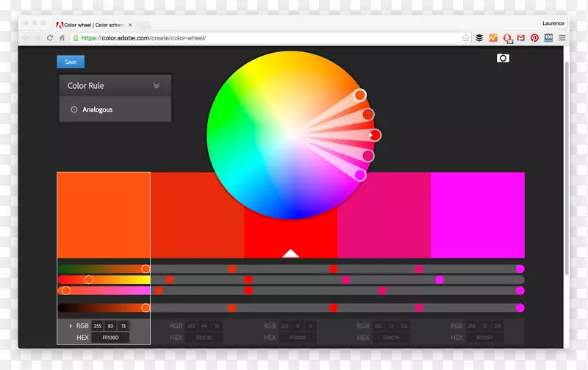
Task: Reload the page with the refresh icon
Action: 50,37
